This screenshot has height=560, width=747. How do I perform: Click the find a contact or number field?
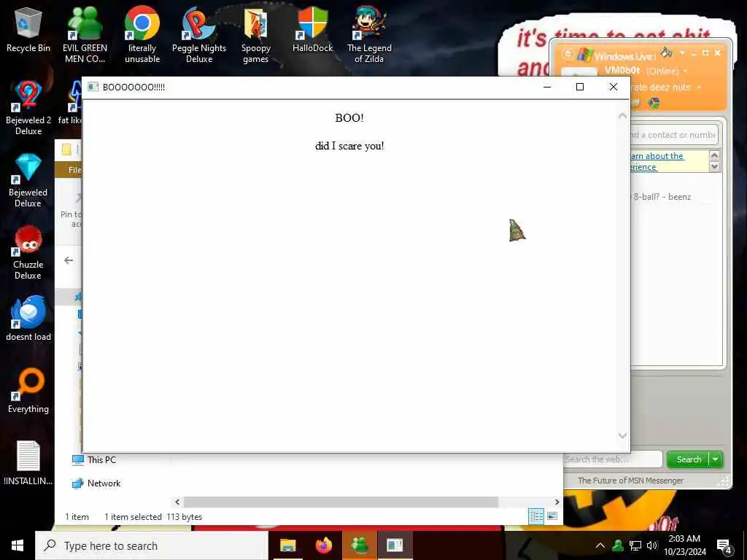673,135
